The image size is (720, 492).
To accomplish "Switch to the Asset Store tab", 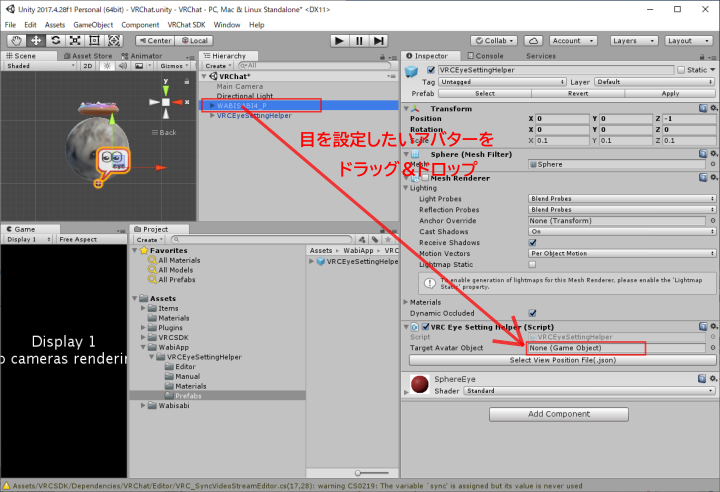I will pyautogui.click(x=88, y=56).
